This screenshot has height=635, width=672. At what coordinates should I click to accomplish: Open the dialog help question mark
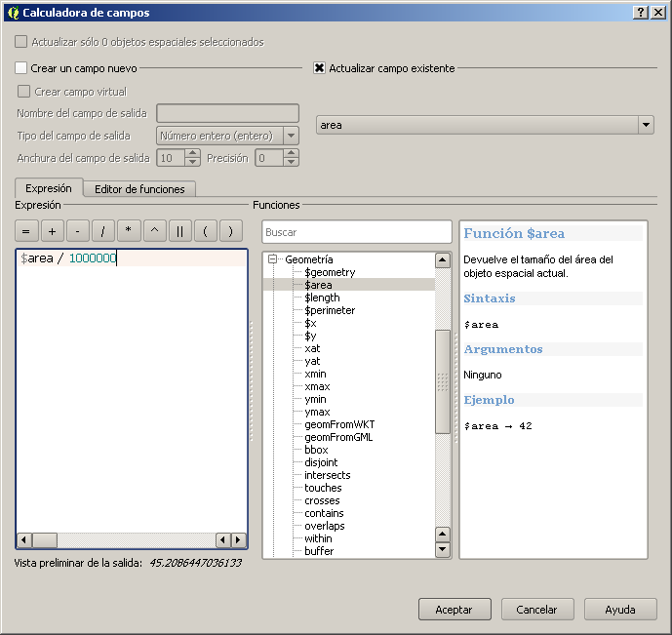point(640,13)
